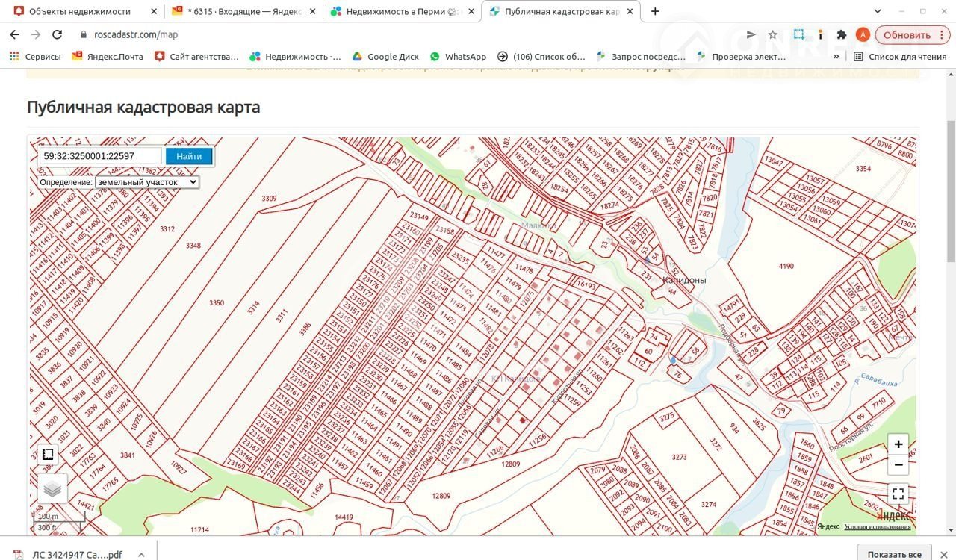Open the browser extensions puzzle icon
The width and height of the screenshot is (956, 560).
tap(842, 34)
